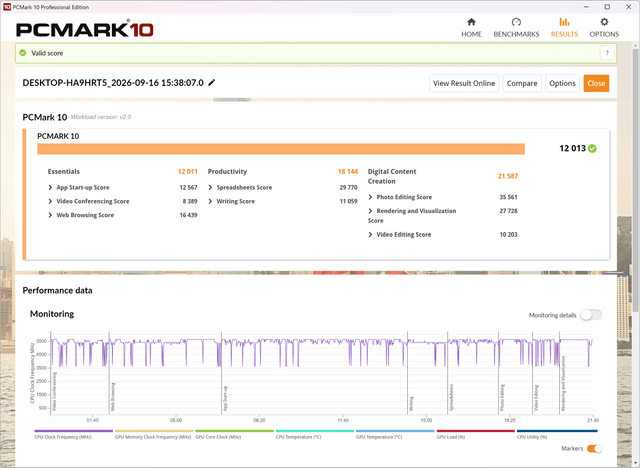Click the Performance data heading
This screenshot has width=640, height=468.
(57, 291)
